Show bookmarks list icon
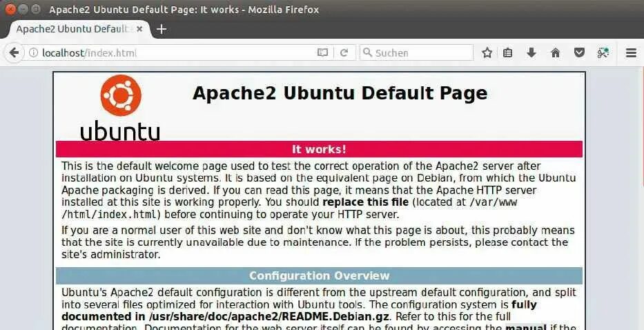This screenshot has height=330, width=644. pyautogui.click(x=507, y=52)
